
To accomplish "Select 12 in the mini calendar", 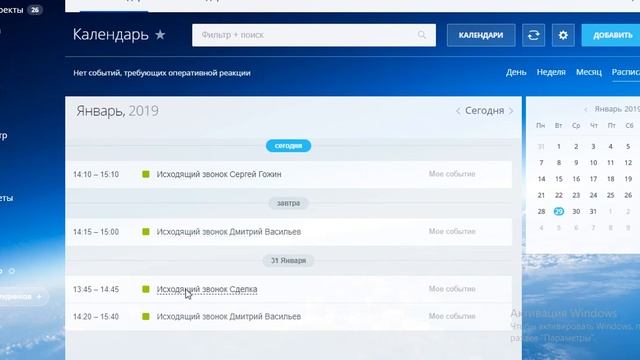I will coord(628,162).
